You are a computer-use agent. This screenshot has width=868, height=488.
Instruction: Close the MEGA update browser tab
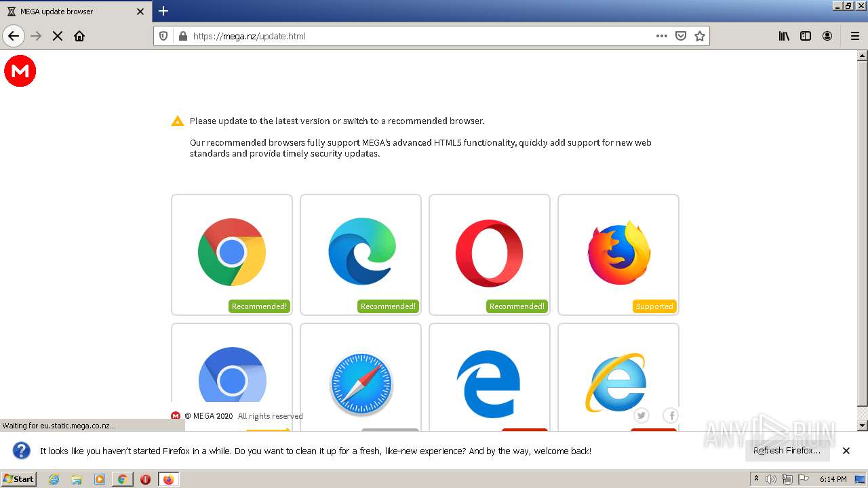(140, 12)
